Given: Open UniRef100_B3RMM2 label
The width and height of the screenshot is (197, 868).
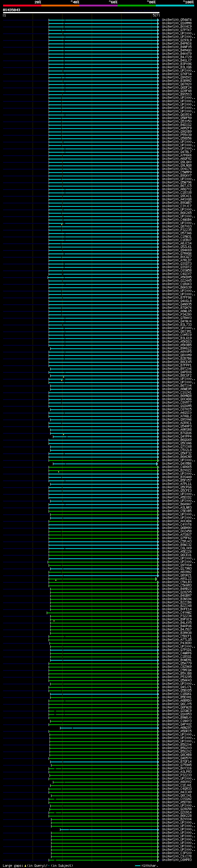Looking at the screenshot, I should 177,81.
